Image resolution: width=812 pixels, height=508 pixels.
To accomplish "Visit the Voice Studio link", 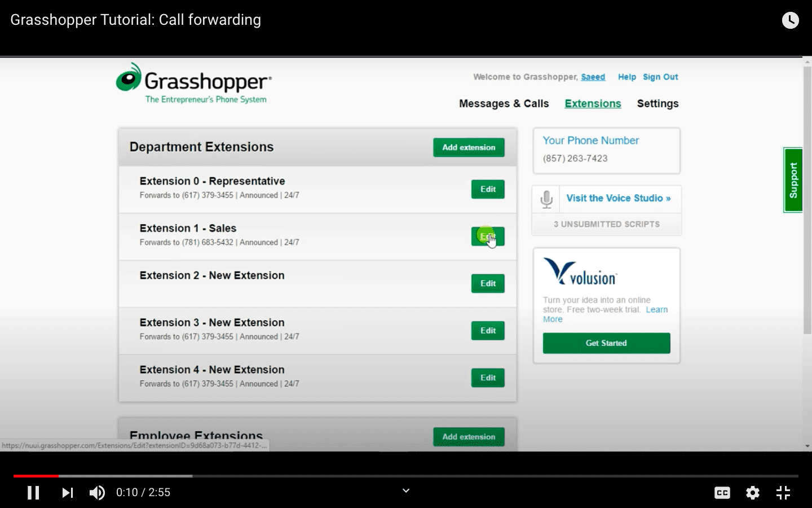I will pyautogui.click(x=618, y=198).
